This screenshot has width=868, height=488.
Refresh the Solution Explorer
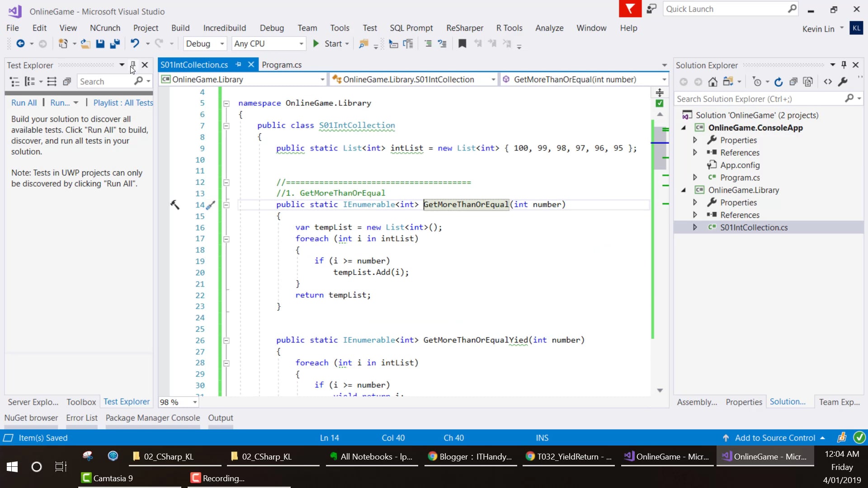coord(778,82)
